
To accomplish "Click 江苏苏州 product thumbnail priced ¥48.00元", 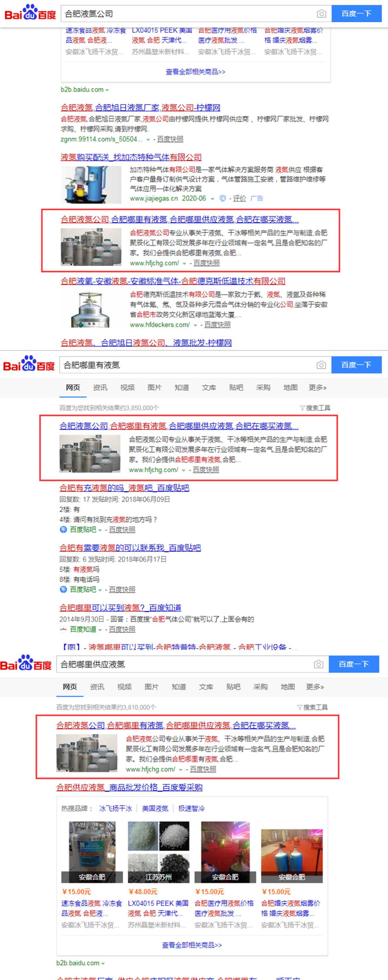I will click(159, 852).
